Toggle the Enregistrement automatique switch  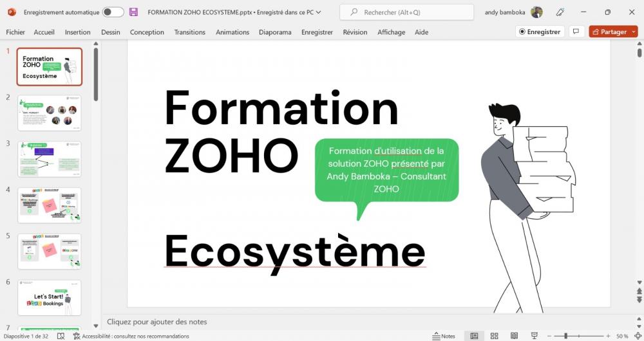point(113,12)
